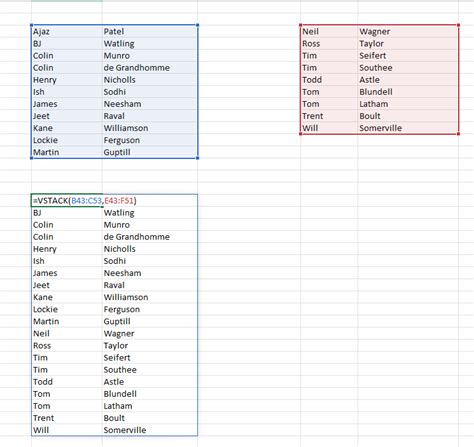
Task: Select the Seifert cell in stacked output
Action: [150, 358]
